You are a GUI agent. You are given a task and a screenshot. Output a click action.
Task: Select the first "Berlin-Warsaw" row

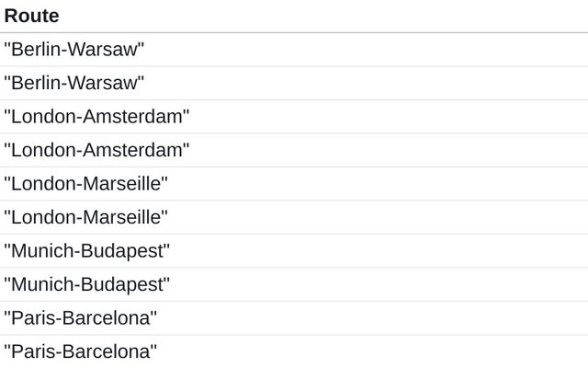(x=74, y=50)
